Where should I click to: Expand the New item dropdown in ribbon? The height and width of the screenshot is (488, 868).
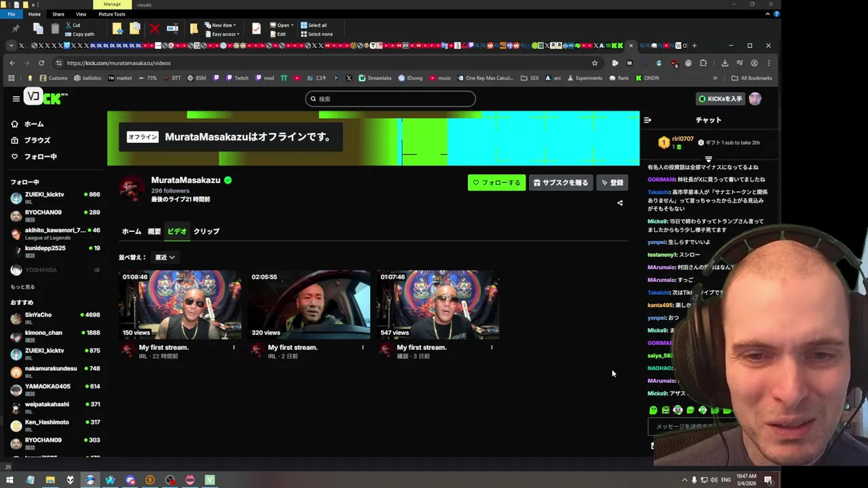[x=220, y=25]
